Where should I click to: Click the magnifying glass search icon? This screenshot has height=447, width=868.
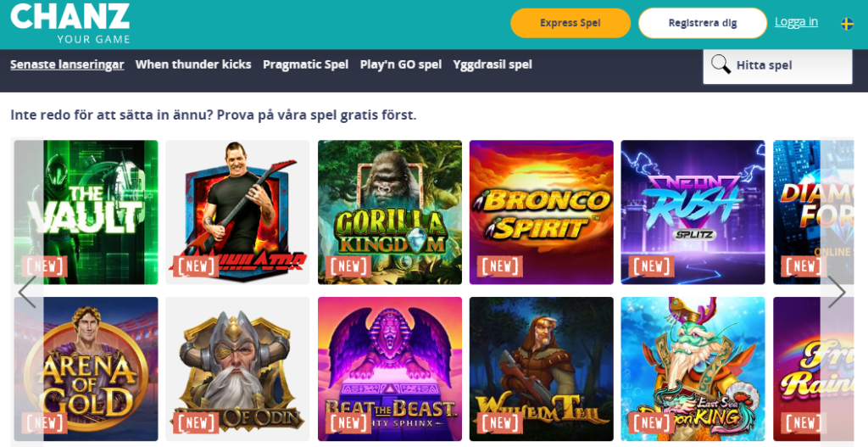721,64
